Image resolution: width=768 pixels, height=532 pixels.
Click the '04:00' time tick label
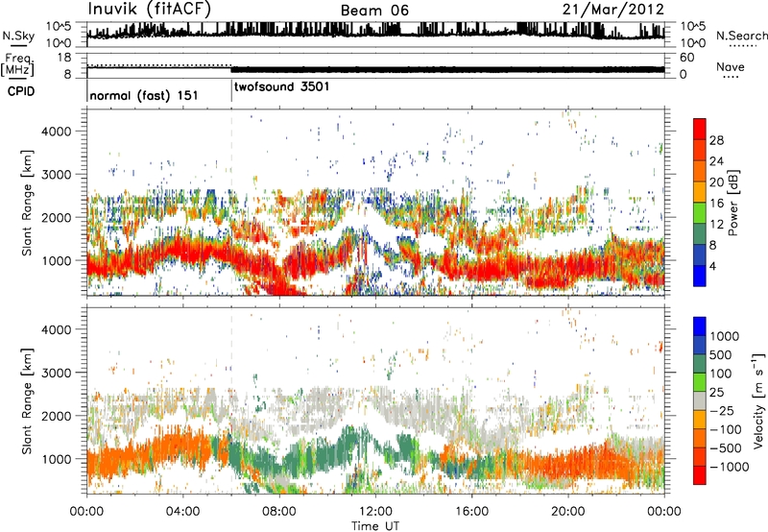click(x=182, y=512)
